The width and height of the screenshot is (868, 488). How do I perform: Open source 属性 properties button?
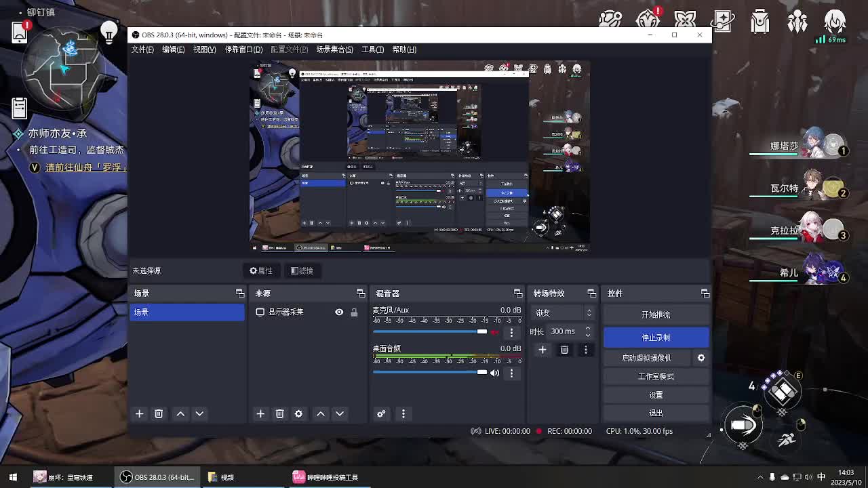click(261, 270)
